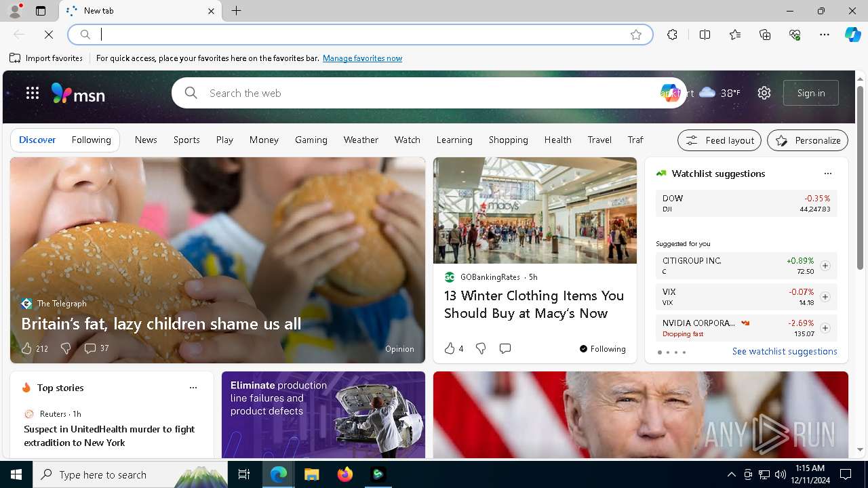868x488 pixels.
Task: Open Top stories more options menu
Action: click(193, 388)
